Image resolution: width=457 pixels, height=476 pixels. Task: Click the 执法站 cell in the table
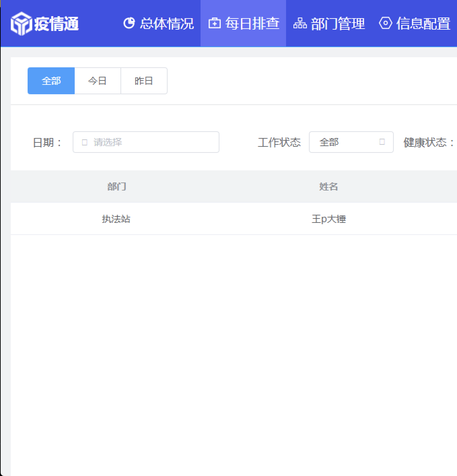[116, 219]
